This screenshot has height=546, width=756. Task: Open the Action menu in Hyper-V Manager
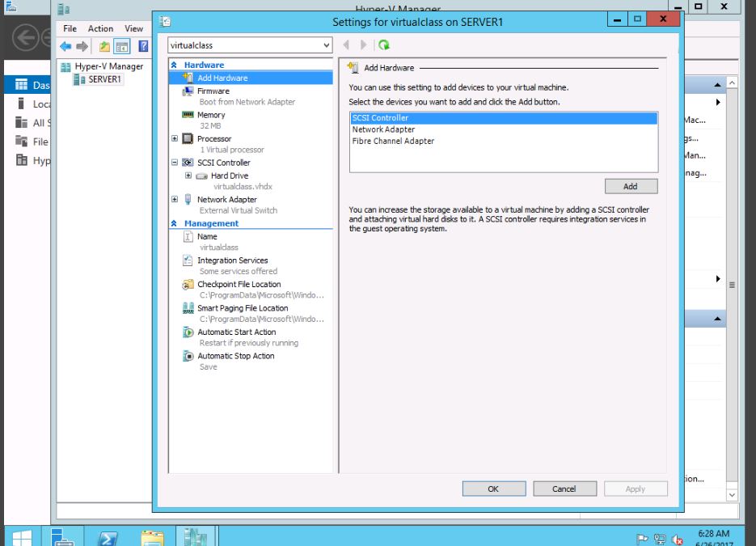[x=100, y=28]
